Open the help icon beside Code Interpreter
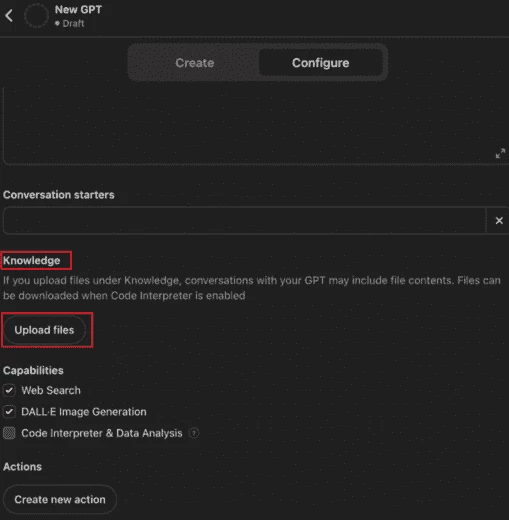Screen dimensions: 509x520 (194, 433)
